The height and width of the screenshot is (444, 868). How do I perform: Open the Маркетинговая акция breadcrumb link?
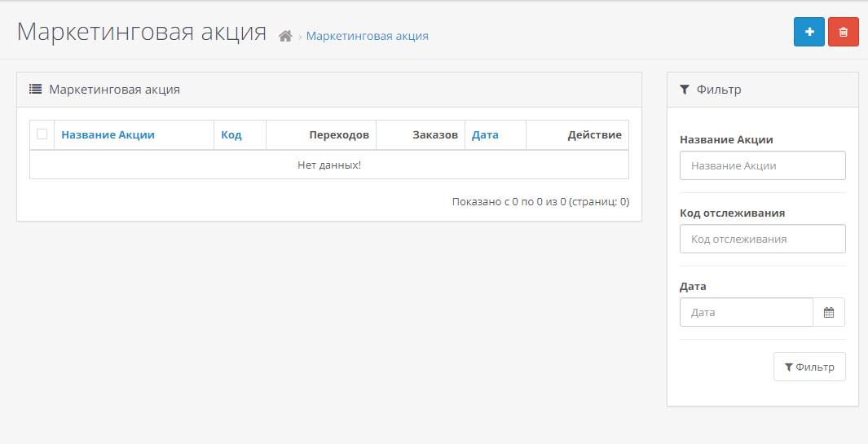pos(367,36)
